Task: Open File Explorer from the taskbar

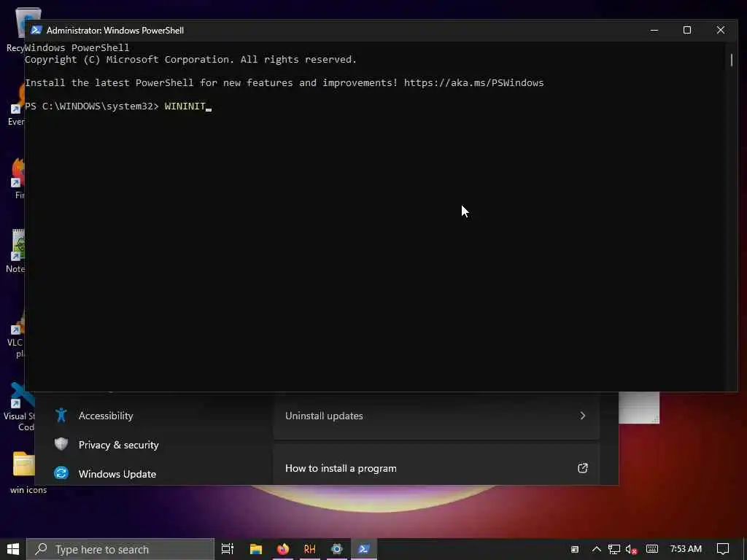Action: (x=256, y=549)
